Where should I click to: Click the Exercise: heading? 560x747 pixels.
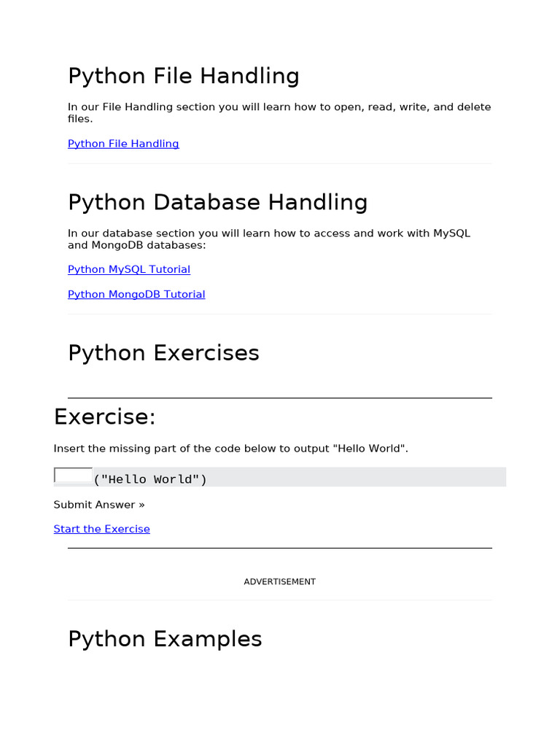point(104,417)
